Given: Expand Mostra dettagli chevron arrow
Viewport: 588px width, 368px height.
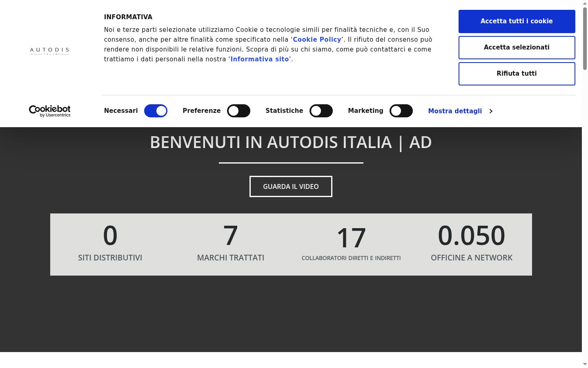Looking at the screenshot, I should pyautogui.click(x=491, y=111).
